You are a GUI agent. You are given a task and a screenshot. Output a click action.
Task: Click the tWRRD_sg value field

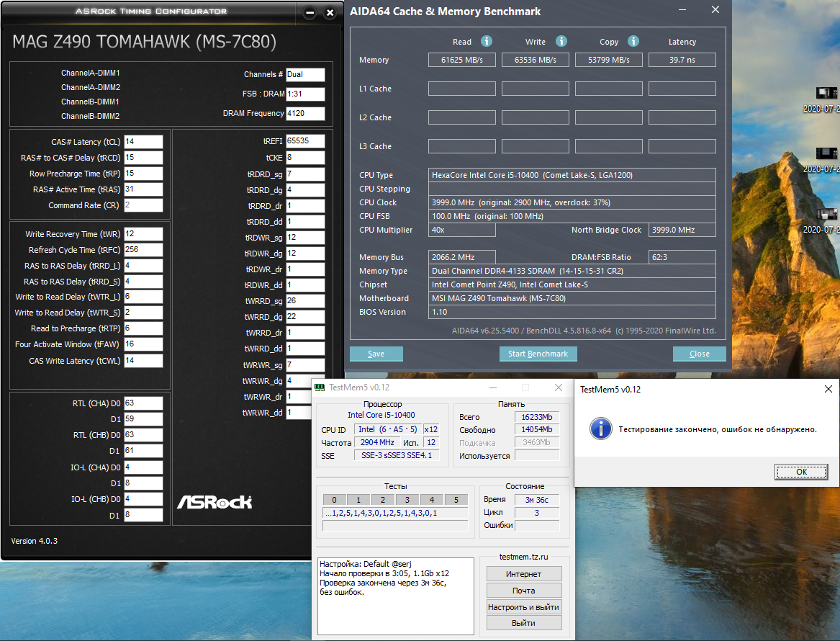304,300
